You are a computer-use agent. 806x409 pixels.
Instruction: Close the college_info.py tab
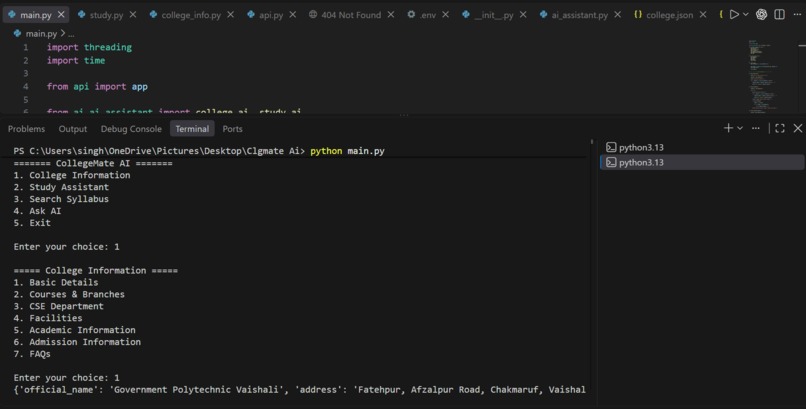click(x=230, y=15)
